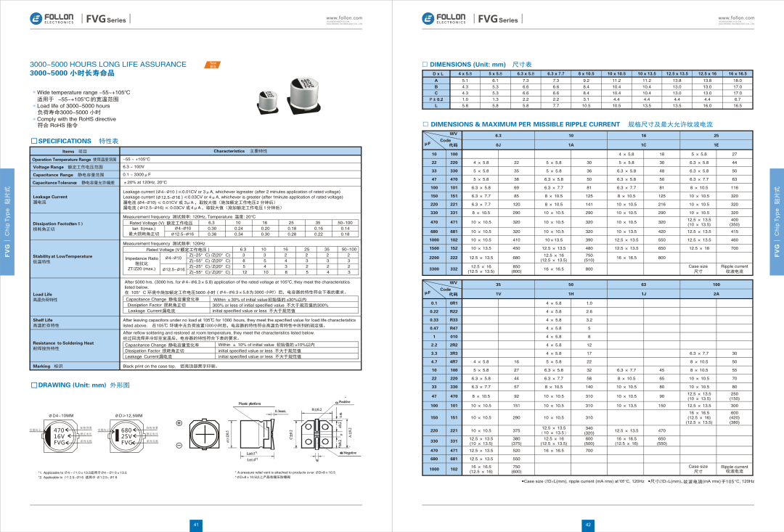Click the FVG Series title on page 41
Image resolution: width=784 pixels, height=532 pixels.
click(x=106, y=19)
